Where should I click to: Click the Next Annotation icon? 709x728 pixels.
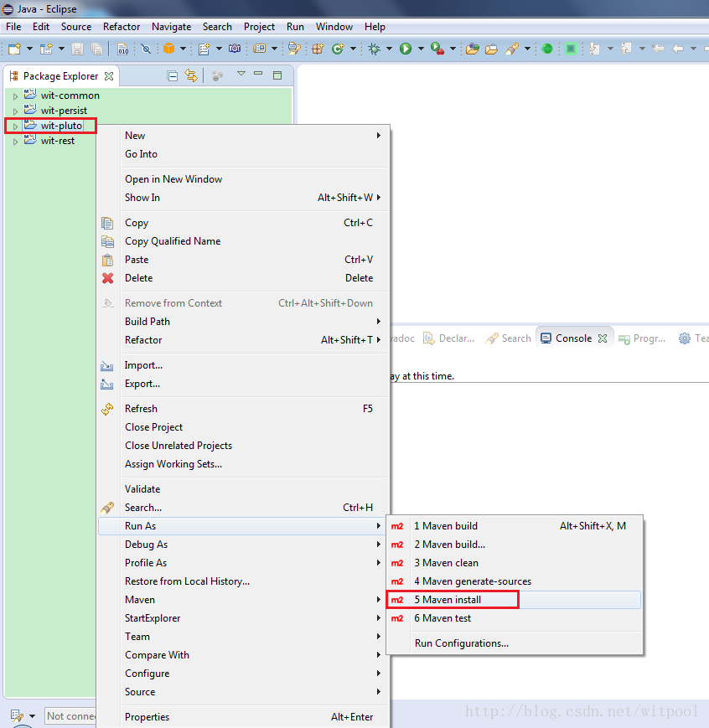point(594,49)
